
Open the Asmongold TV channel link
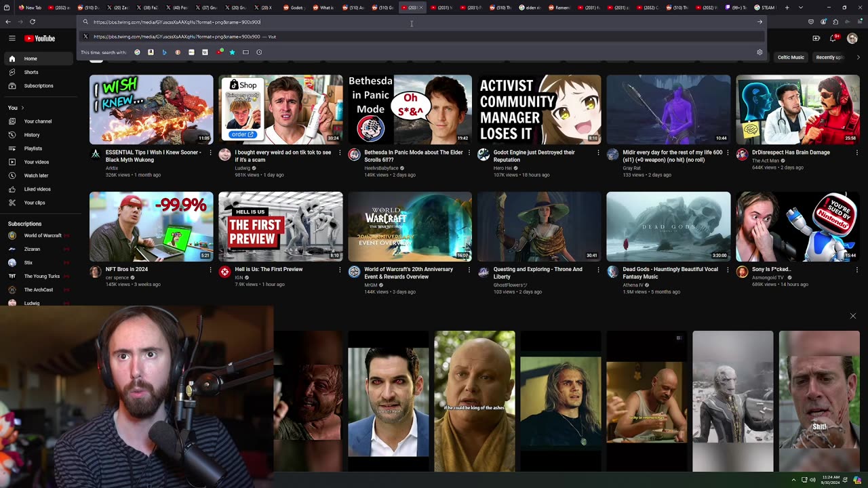[x=768, y=277]
